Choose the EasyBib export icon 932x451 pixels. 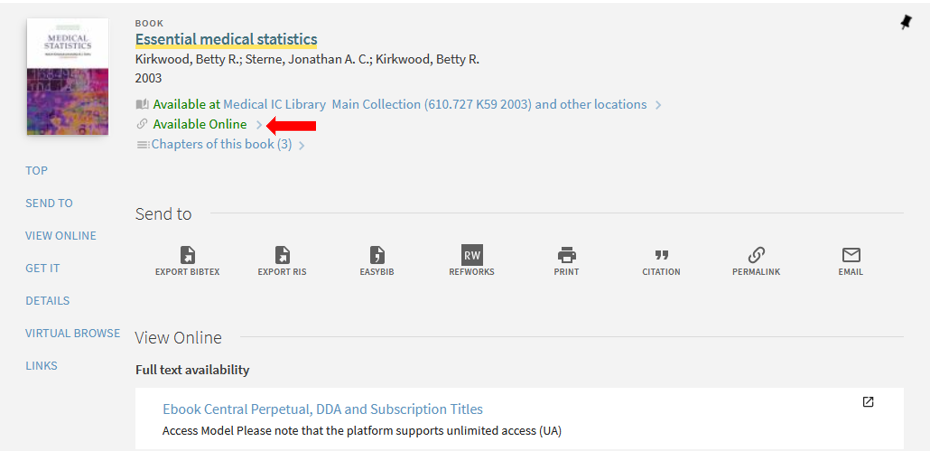(x=377, y=255)
